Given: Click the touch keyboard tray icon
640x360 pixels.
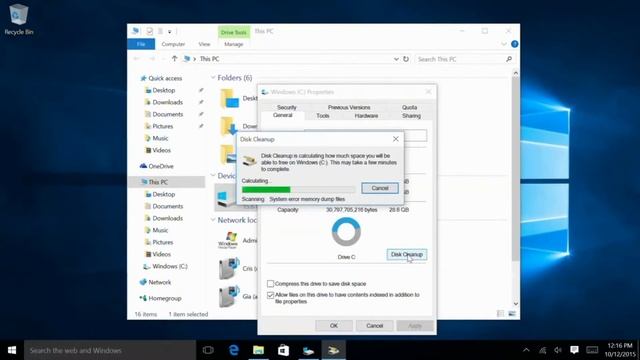Looking at the screenshot, I should click(592, 350).
